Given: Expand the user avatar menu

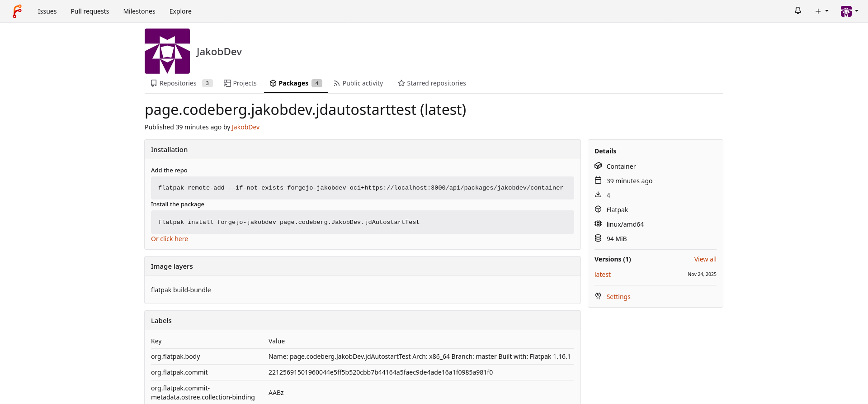Looking at the screenshot, I should coord(849,11).
